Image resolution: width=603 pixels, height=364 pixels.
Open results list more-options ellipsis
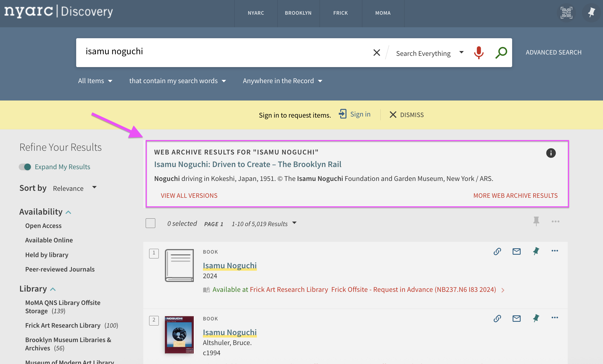point(555,222)
